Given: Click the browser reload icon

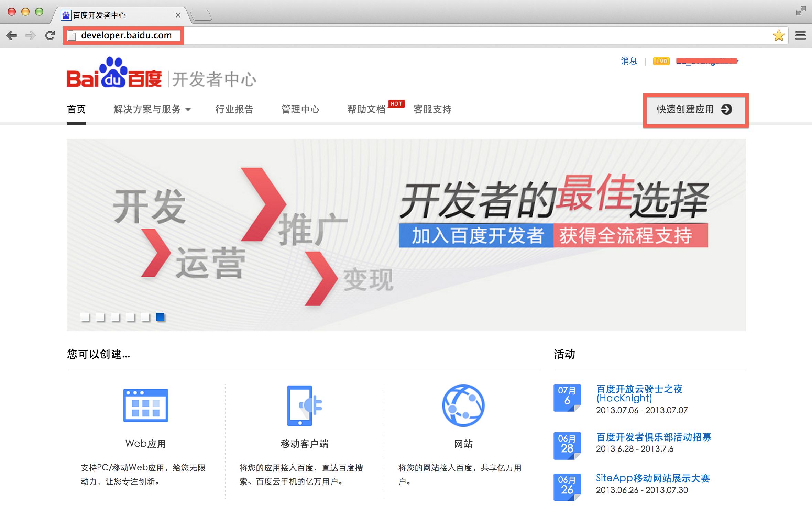Looking at the screenshot, I should click(x=50, y=35).
